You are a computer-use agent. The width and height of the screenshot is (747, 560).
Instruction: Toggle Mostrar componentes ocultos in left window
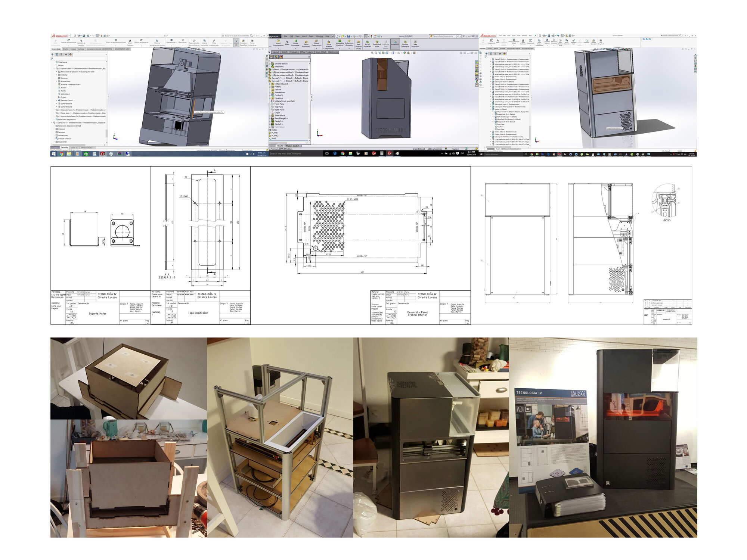tap(157, 43)
